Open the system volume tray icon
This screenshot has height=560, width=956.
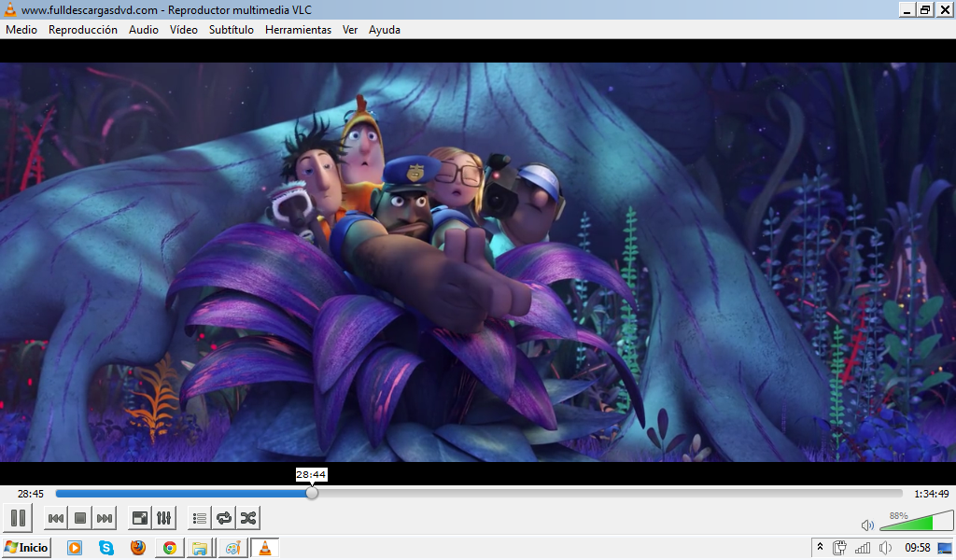pyautogui.click(x=885, y=548)
